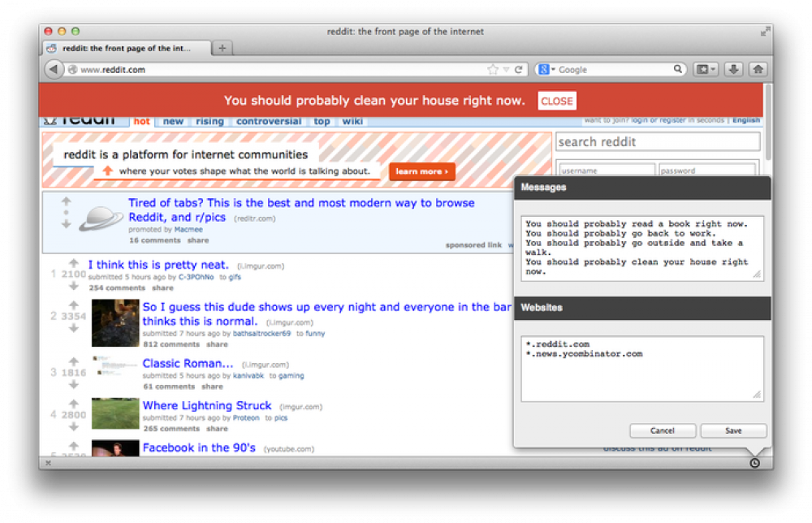This screenshot has height=523, width=812.
Task: Dismiss the red reminder banner with CLOSE
Action: point(557,101)
